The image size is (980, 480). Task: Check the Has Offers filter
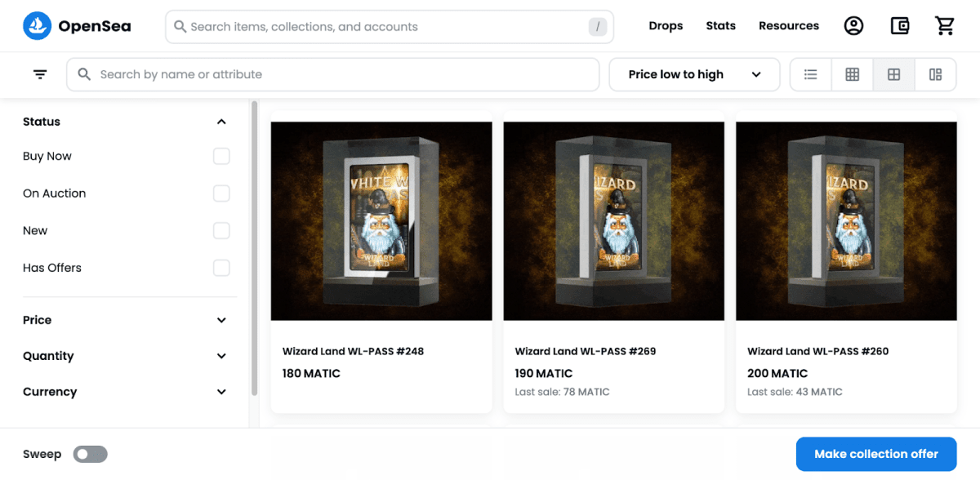pos(221,268)
